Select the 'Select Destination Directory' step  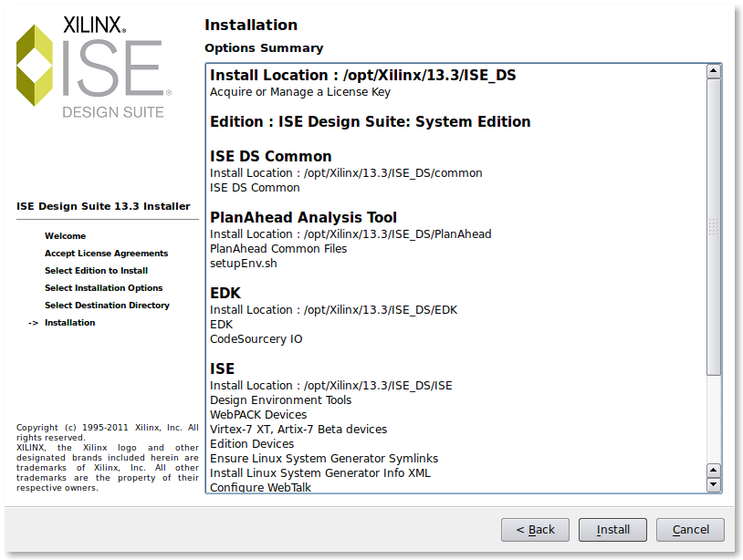107,306
